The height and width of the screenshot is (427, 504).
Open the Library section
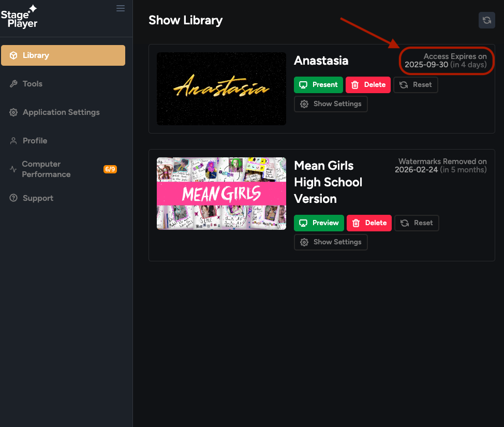[63, 55]
